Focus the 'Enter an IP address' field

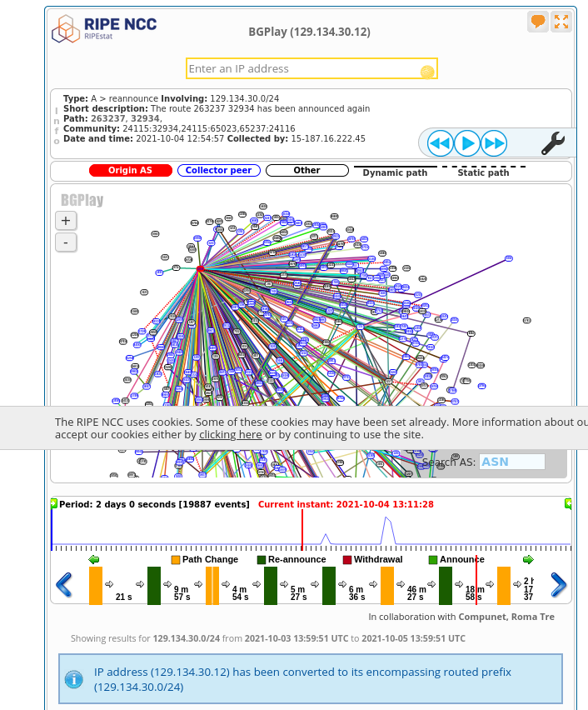(x=311, y=69)
